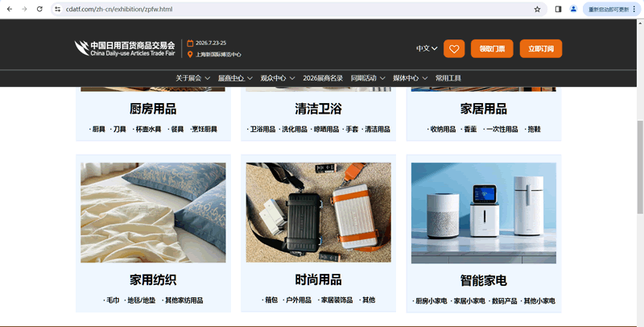Bookmark this page with star icon
The width and height of the screenshot is (644, 327).
537,9
